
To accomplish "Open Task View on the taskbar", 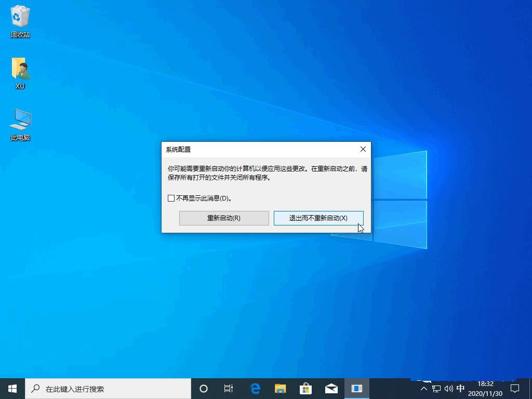I will coord(229,389).
